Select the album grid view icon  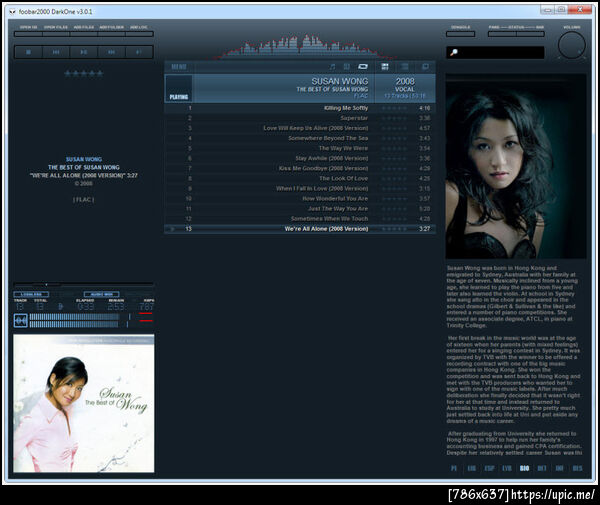[x=385, y=67]
